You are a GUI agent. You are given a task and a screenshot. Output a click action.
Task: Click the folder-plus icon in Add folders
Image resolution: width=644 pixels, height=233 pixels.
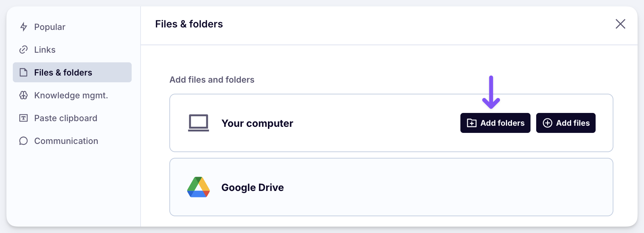[471, 123]
